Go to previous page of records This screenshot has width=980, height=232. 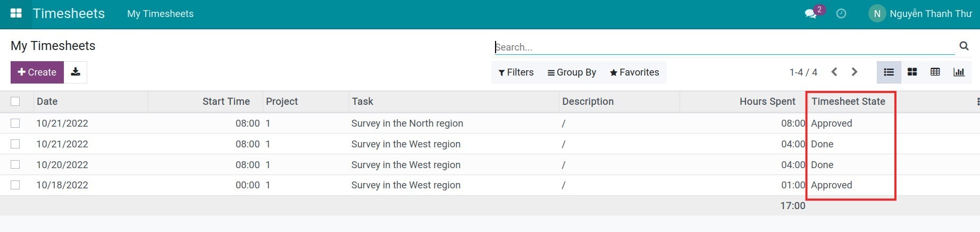tap(834, 72)
